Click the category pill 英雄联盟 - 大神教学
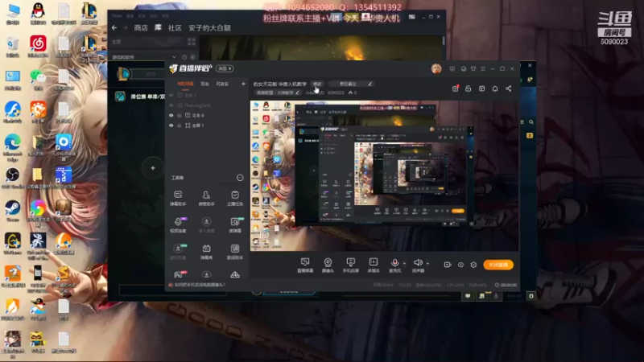This screenshot has height=362, width=644. (x=277, y=93)
